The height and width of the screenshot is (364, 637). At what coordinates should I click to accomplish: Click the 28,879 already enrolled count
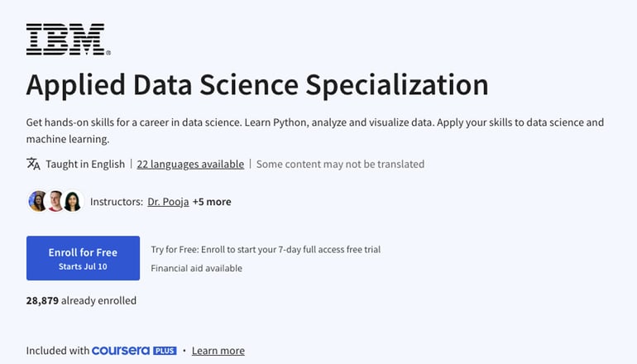[x=81, y=300]
